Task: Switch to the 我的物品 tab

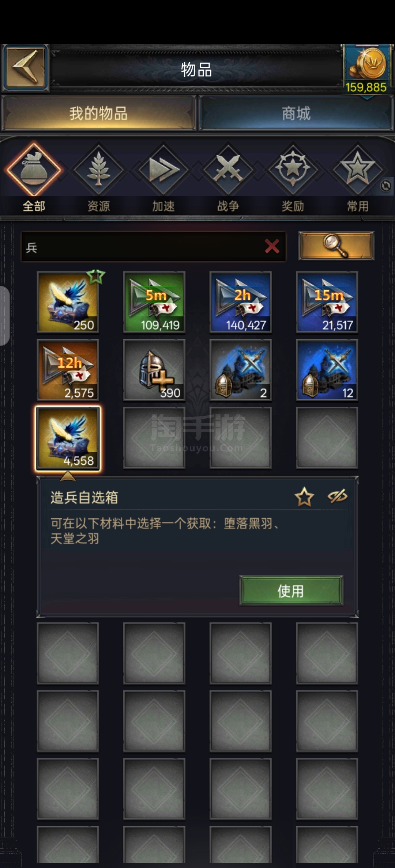Action: click(x=98, y=113)
